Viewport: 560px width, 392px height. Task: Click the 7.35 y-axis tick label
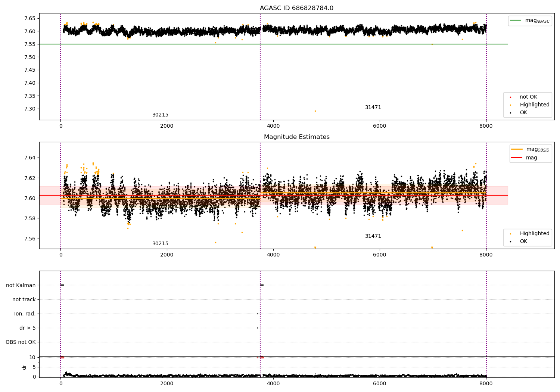(x=30, y=96)
